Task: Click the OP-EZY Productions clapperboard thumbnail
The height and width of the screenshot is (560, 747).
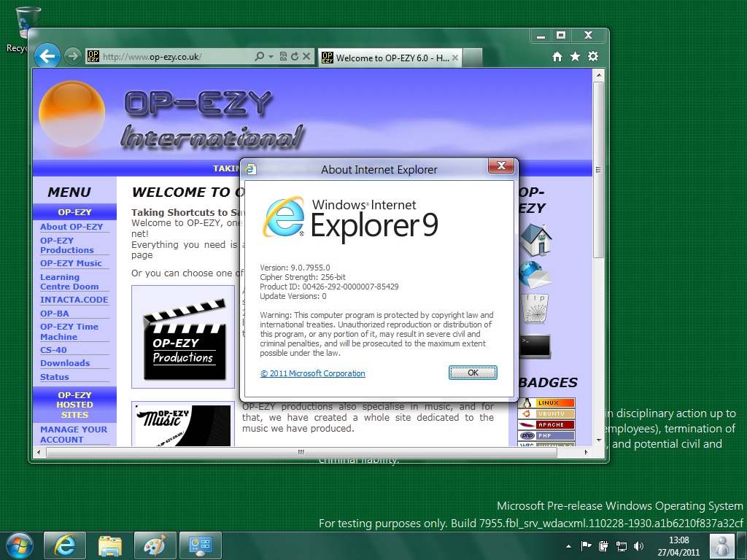Action: [183, 337]
